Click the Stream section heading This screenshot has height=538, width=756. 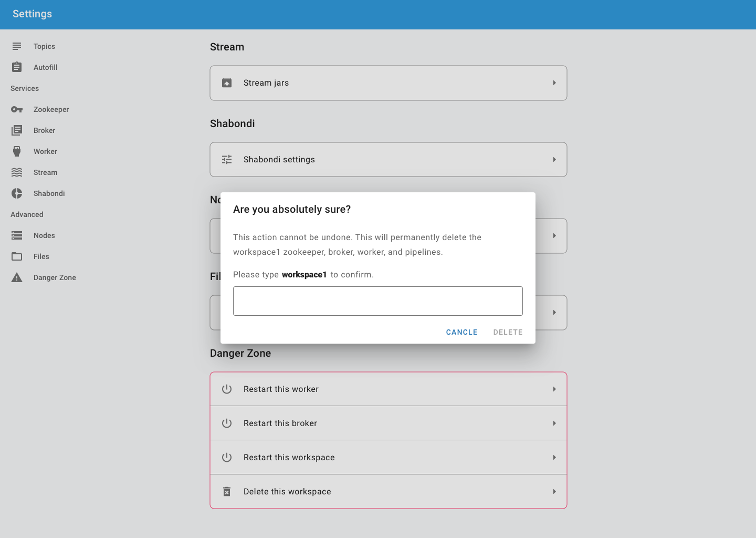[x=227, y=47]
